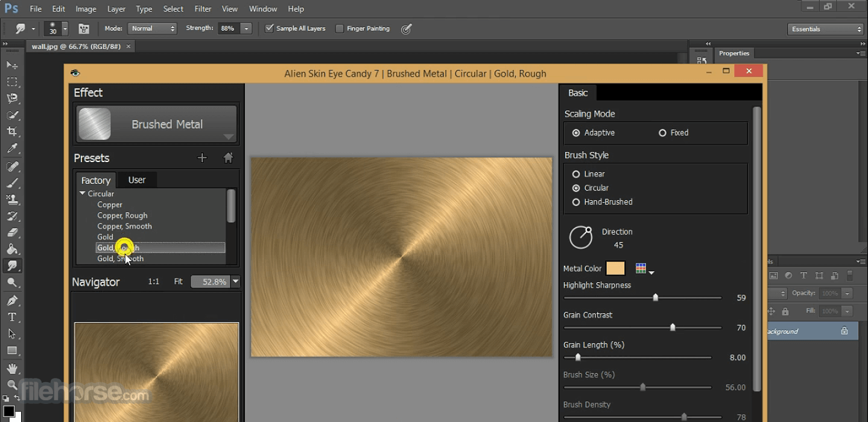
Task: Select the Quick Selection tool
Action: [x=11, y=115]
